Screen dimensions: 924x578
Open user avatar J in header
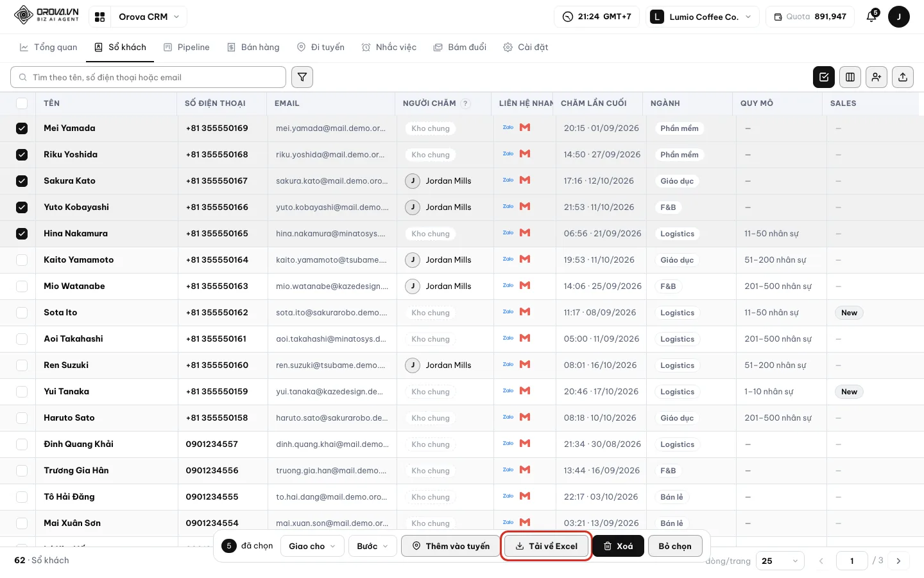pyautogui.click(x=899, y=17)
